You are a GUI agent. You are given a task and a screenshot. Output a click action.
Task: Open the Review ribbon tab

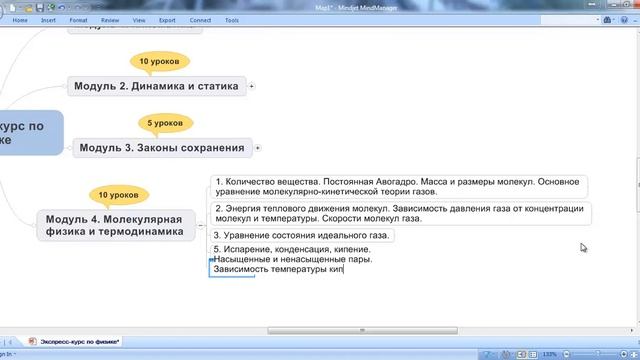pos(110,20)
